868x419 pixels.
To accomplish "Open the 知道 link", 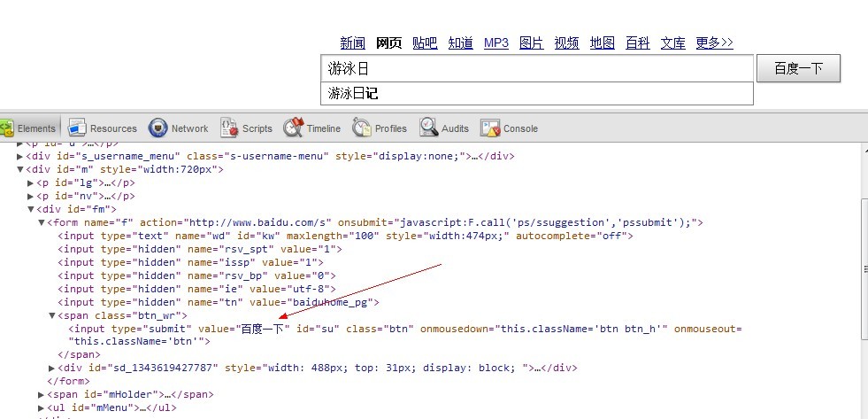I will (x=461, y=43).
